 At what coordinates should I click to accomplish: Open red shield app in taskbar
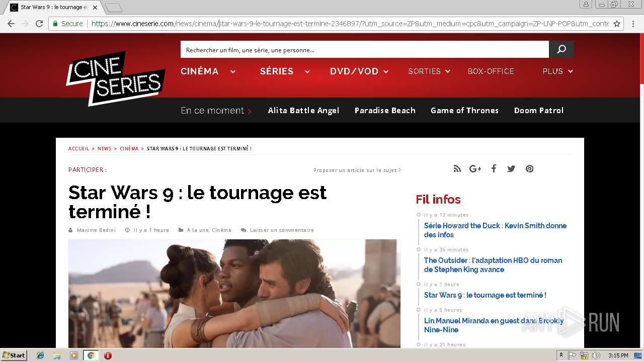(108, 355)
